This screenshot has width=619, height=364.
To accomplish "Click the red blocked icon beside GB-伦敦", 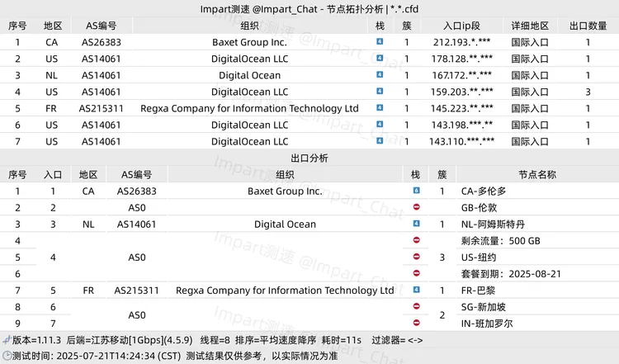I will (417, 207).
